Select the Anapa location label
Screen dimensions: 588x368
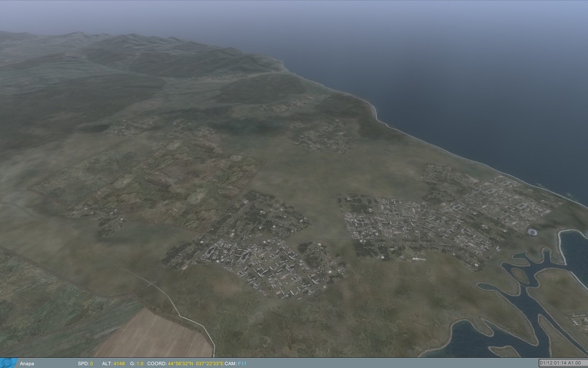click(x=26, y=363)
